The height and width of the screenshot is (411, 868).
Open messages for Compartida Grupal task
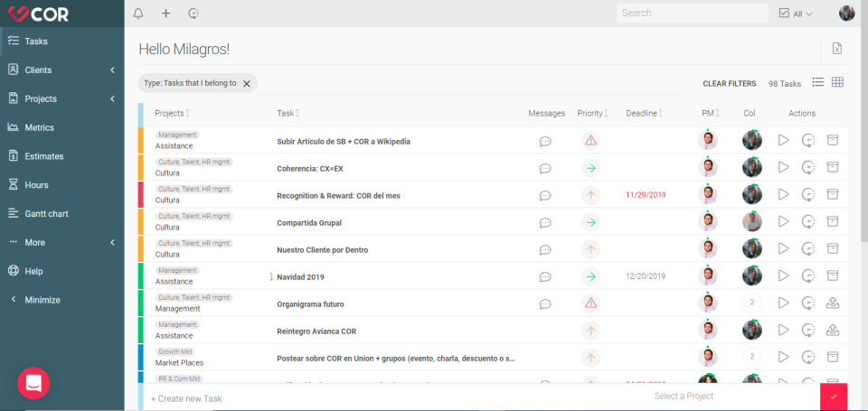tap(544, 222)
